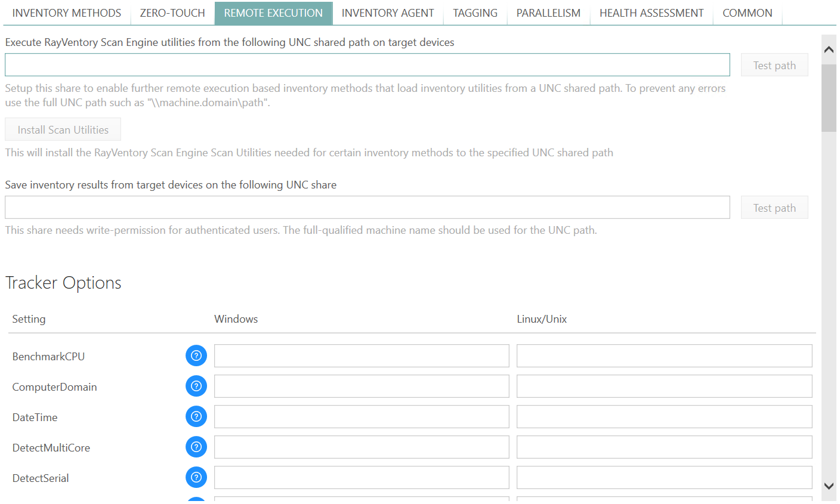View help for the DateTime tracker option
Screen dimensions: 840x504
click(196, 416)
